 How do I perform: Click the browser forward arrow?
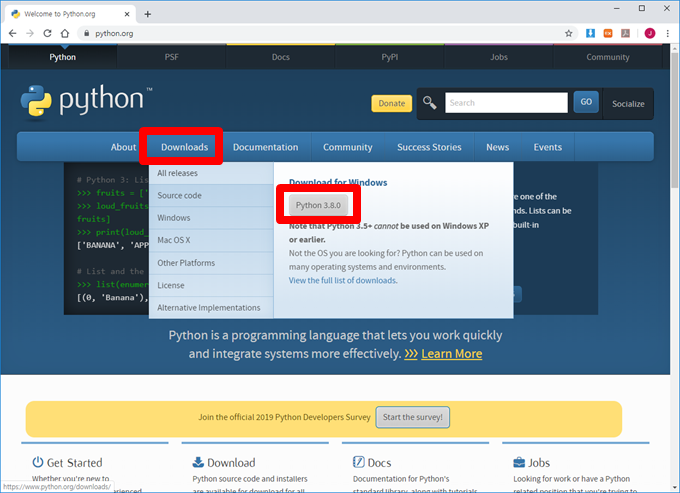pyautogui.click(x=30, y=33)
